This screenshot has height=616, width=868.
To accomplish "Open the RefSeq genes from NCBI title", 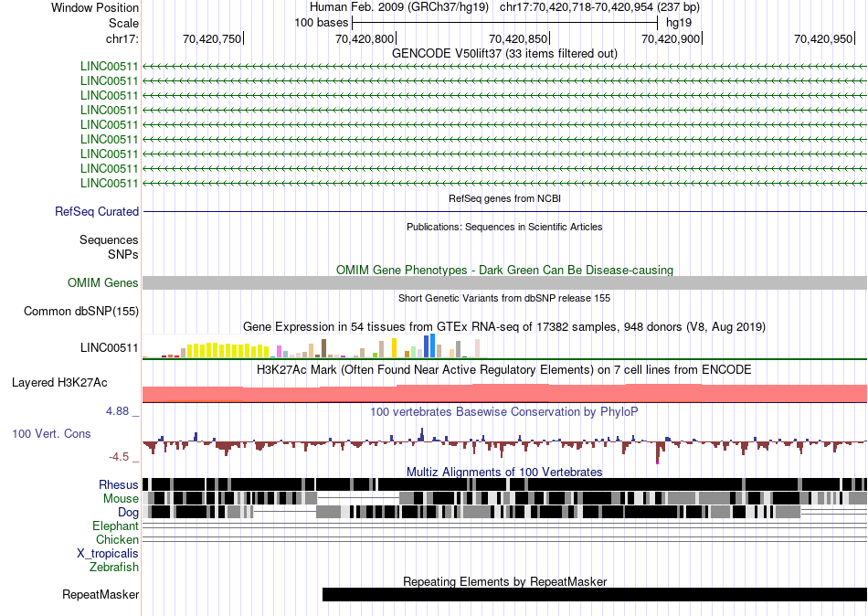I will tap(504, 197).
